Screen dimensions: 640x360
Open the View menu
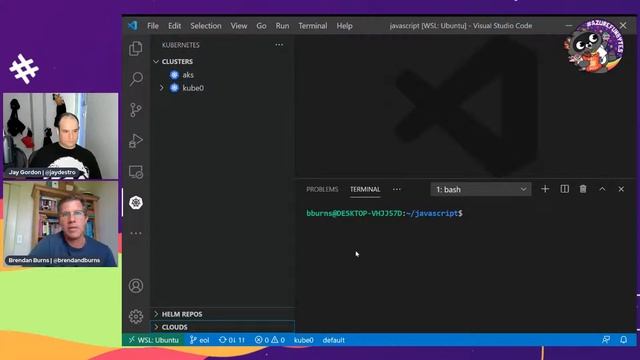pyautogui.click(x=238, y=26)
